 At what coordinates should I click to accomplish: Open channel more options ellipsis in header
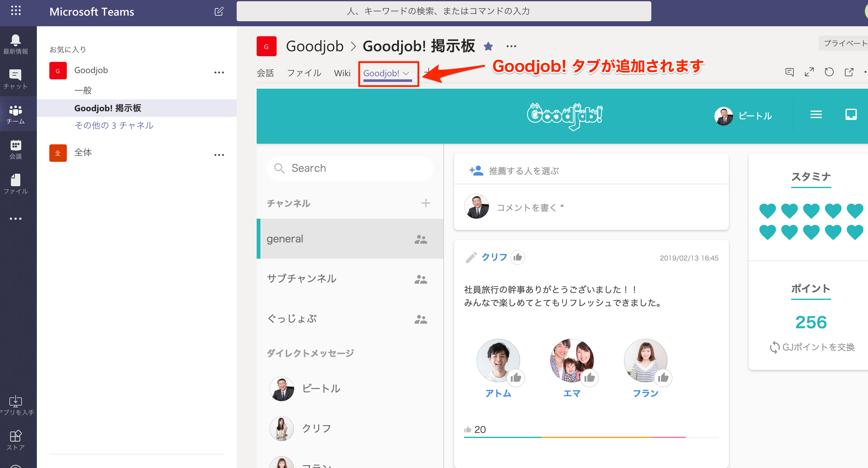(511, 46)
